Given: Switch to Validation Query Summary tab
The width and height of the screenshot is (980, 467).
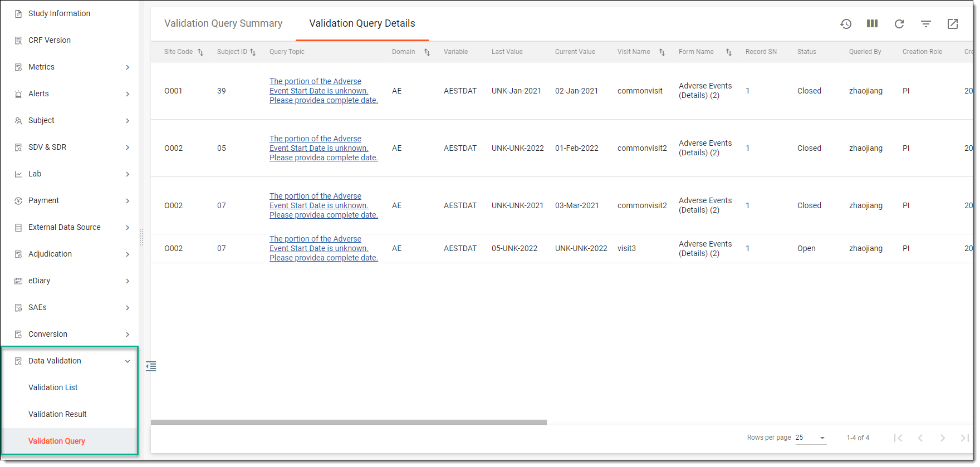Looking at the screenshot, I should [x=223, y=23].
